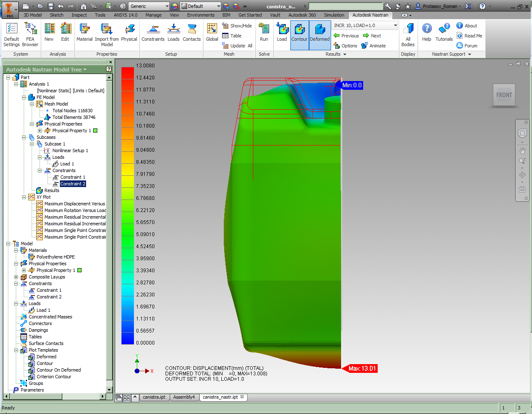This screenshot has width=532, height=414.
Task: Click the Loads setup icon
Action: (173, 32)
